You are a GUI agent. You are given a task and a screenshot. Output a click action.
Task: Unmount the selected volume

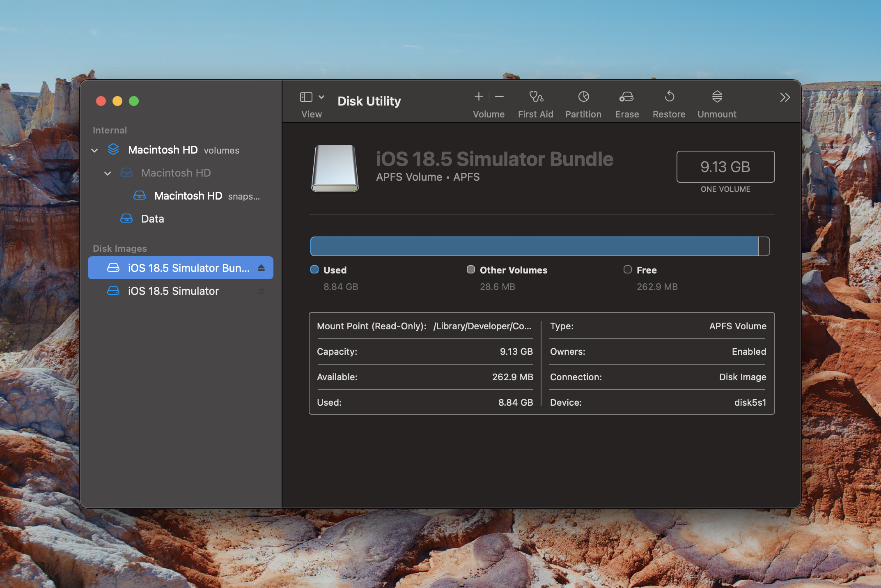pyautogui.click(x=717, y=96)
